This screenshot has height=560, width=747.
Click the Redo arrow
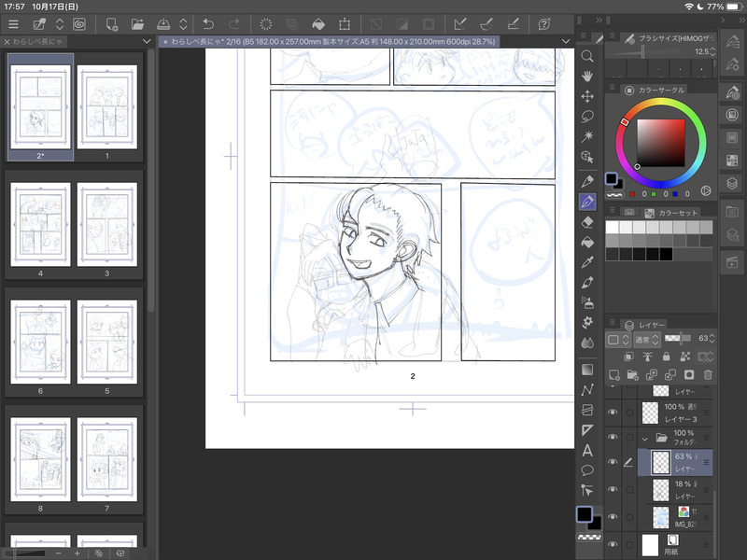(x=234, y=24)
